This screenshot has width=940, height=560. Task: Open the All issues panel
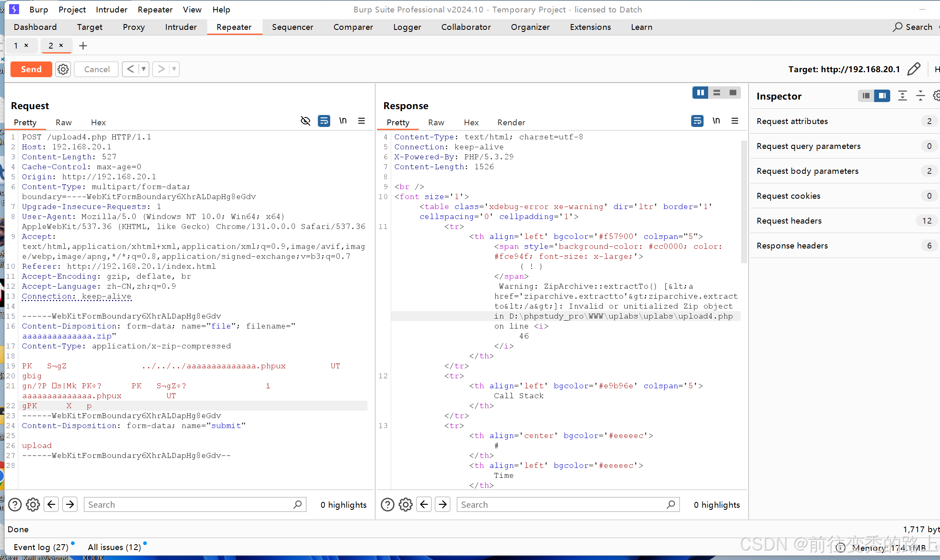(x=114, y=547)
